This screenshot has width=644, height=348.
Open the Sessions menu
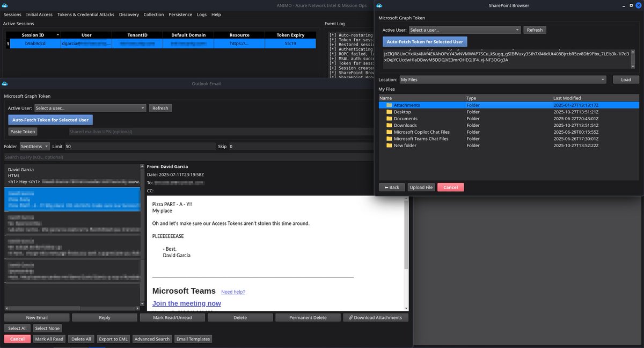tap(12, 15)
